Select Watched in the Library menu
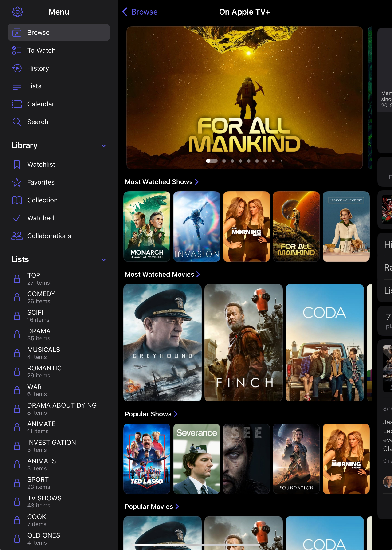The image size is (392, 550). tap(41, 218)
